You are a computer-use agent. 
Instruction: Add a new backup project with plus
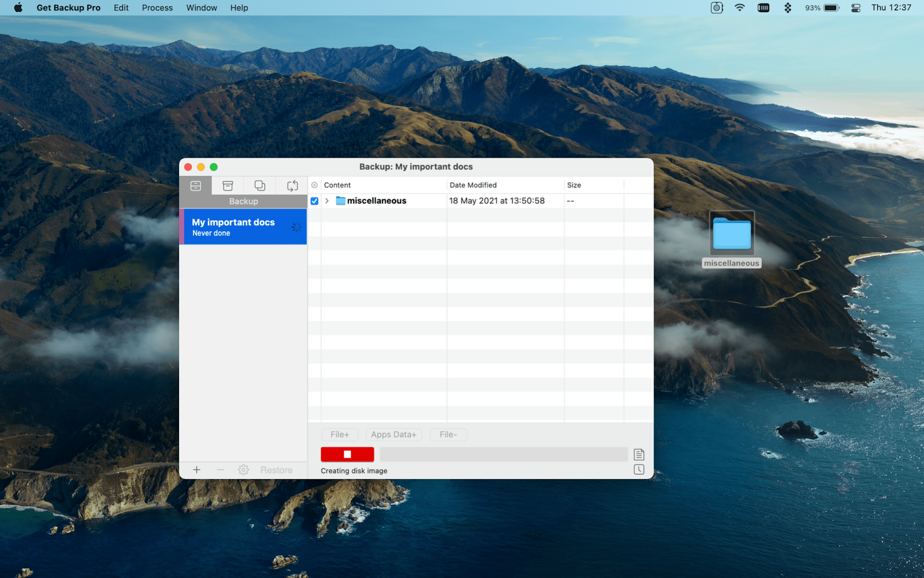(x=196, y=470)
